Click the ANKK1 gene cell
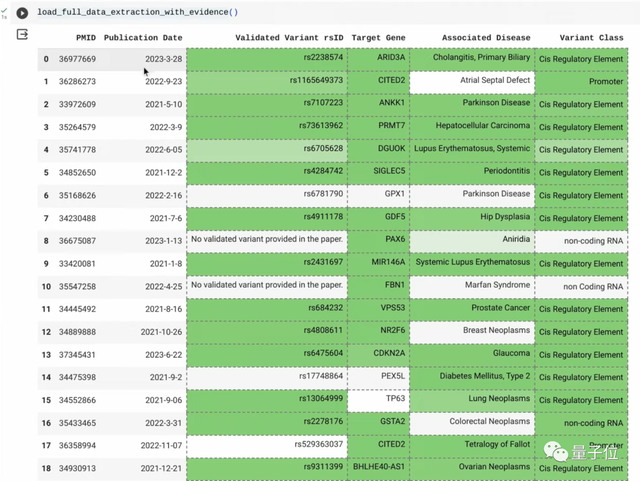 click(378, 105)
